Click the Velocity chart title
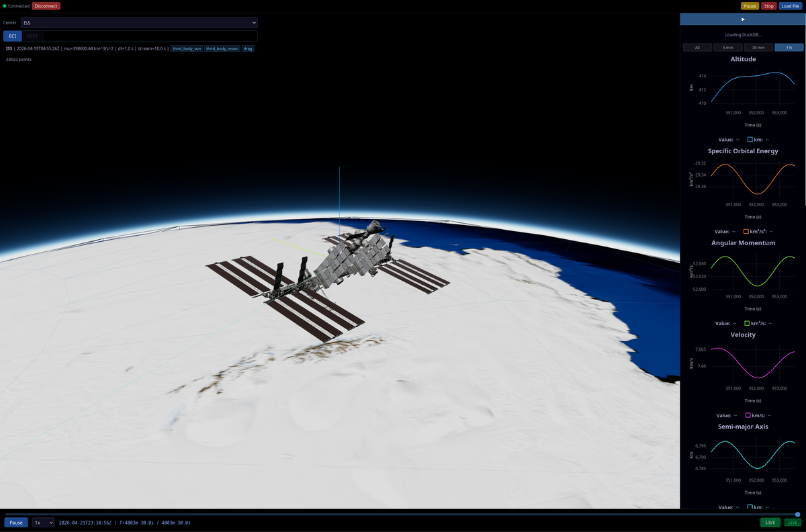This screenshot has width=806, height=532. tap(743, 335)
